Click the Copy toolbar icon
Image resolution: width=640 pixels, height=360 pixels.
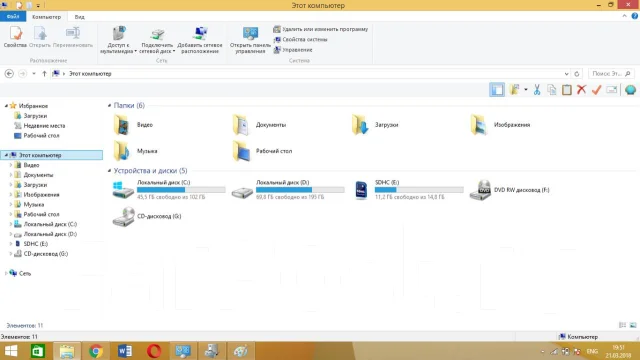552,90
